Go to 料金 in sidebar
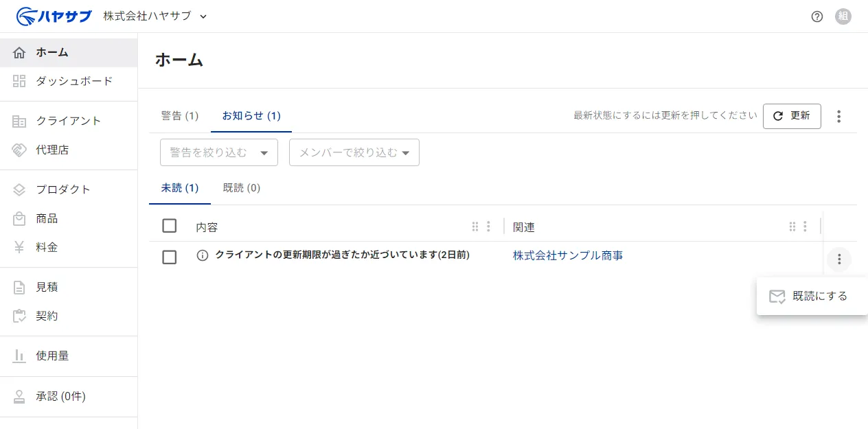 click(69, 247)
